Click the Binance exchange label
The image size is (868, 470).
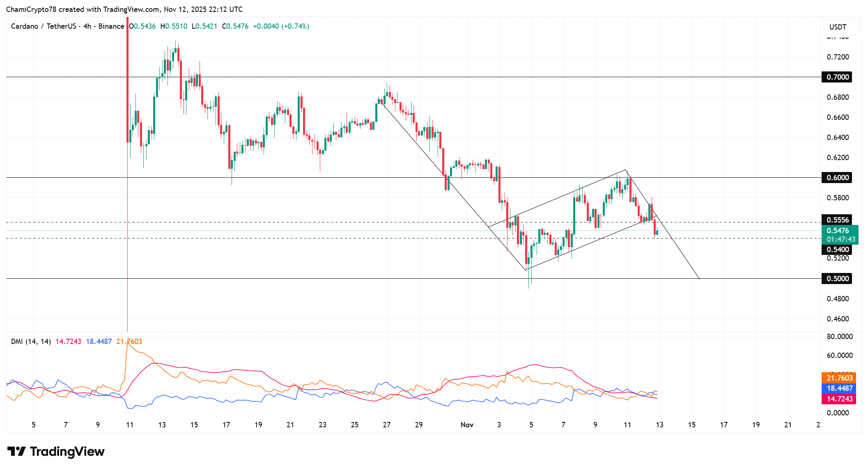pyautogui.click(x=112, y=26)
